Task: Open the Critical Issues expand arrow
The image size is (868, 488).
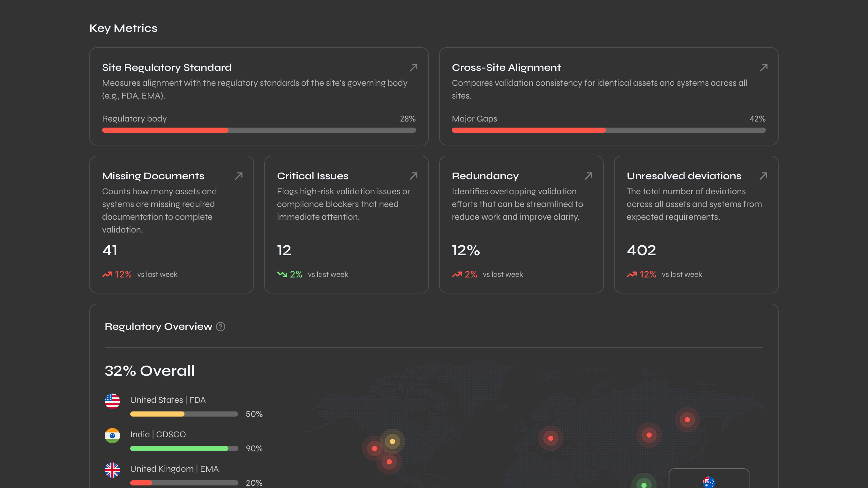Action: (x=414, y=176)
